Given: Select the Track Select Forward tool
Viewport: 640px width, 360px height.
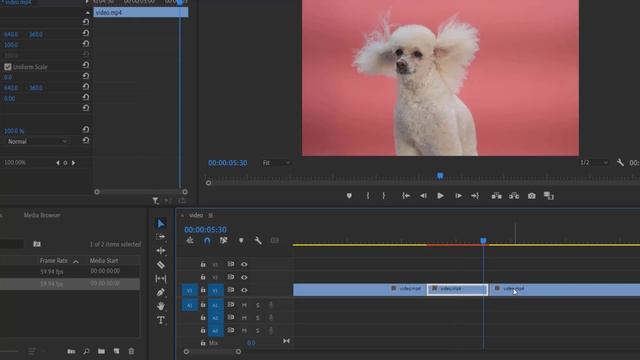Looking at the screenshot, I should point(161,237).
